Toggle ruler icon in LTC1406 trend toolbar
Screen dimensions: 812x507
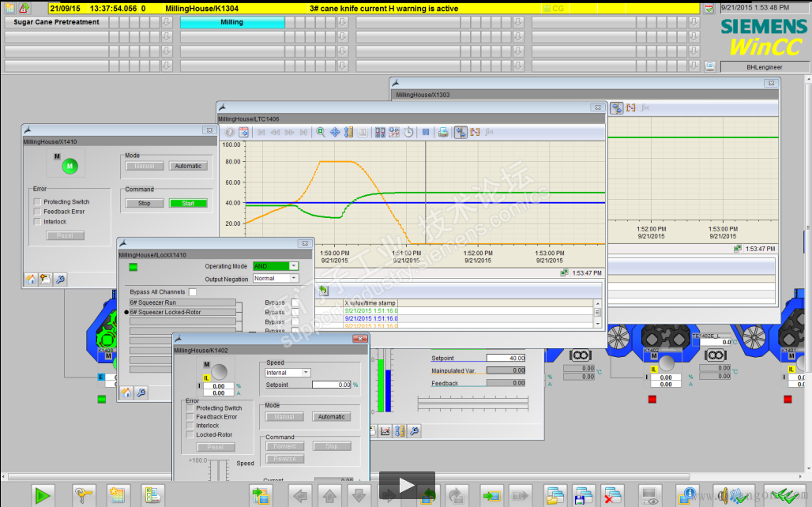point(461,132)
